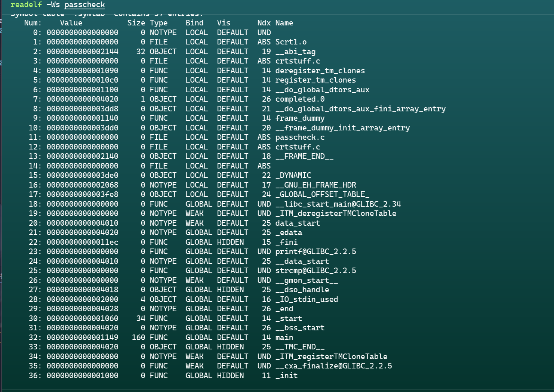Click size value 32 in __abi_tag row
Image resolution: width=554 pixels, height=392 pixels.
click(141, 52)
